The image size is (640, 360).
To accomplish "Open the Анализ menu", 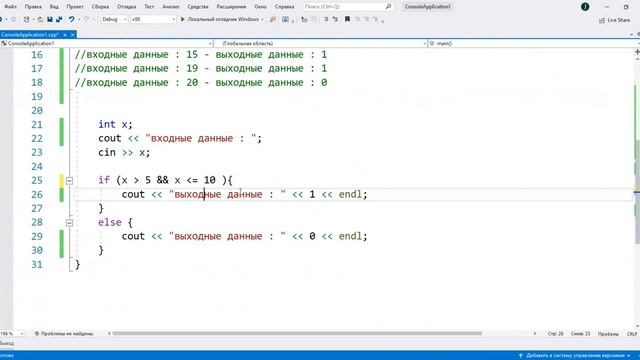I will coord(171,7).
